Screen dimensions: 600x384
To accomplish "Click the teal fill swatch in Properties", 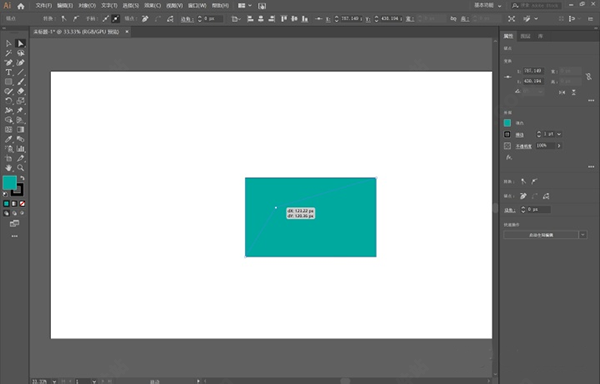I will tap(507, 123).
